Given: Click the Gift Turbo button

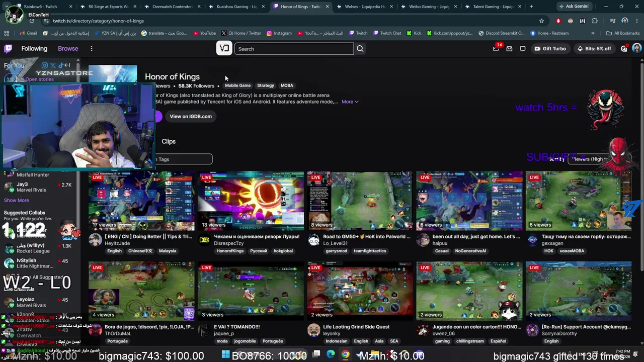Looking at the screenshot, I should (x=550, y=49).
